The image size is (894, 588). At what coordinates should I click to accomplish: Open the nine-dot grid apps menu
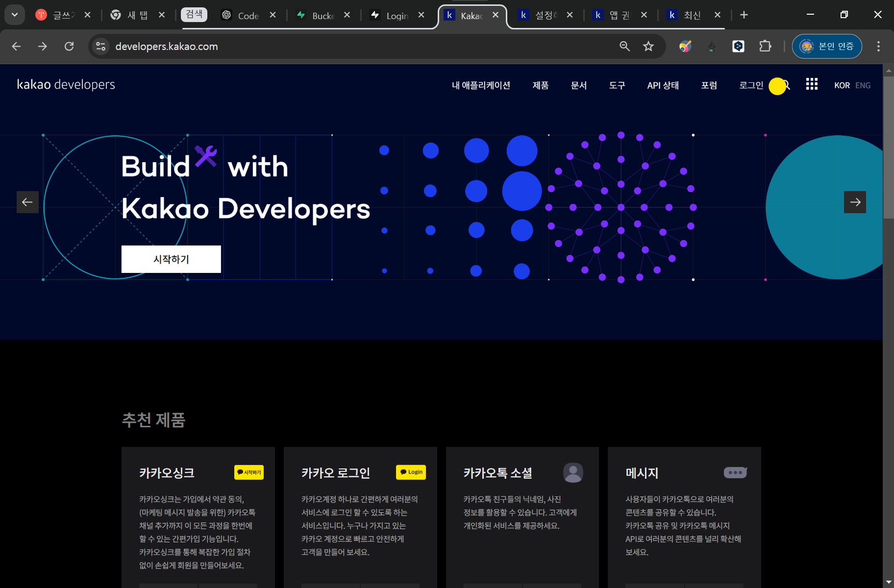(x=812, y=84)
